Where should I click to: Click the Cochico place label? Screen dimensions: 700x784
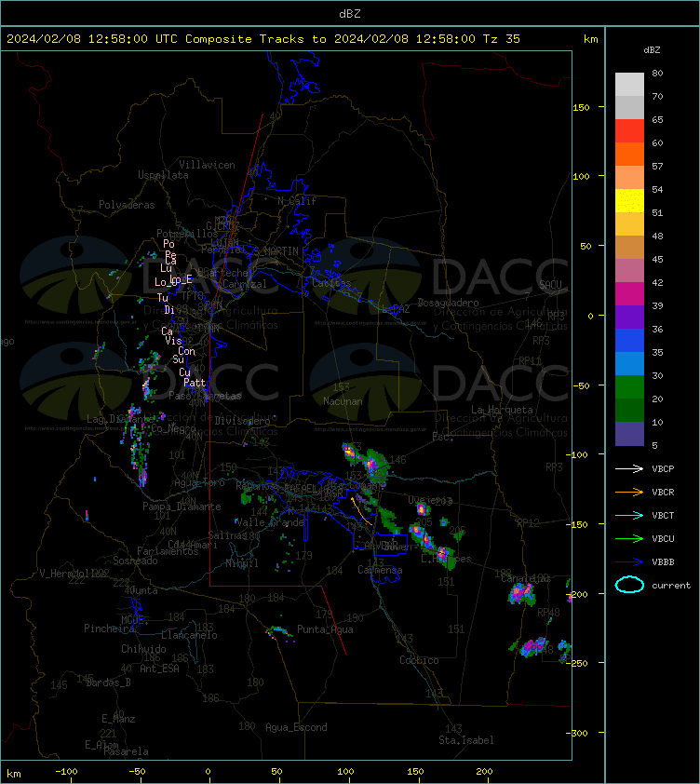[419, 660]
